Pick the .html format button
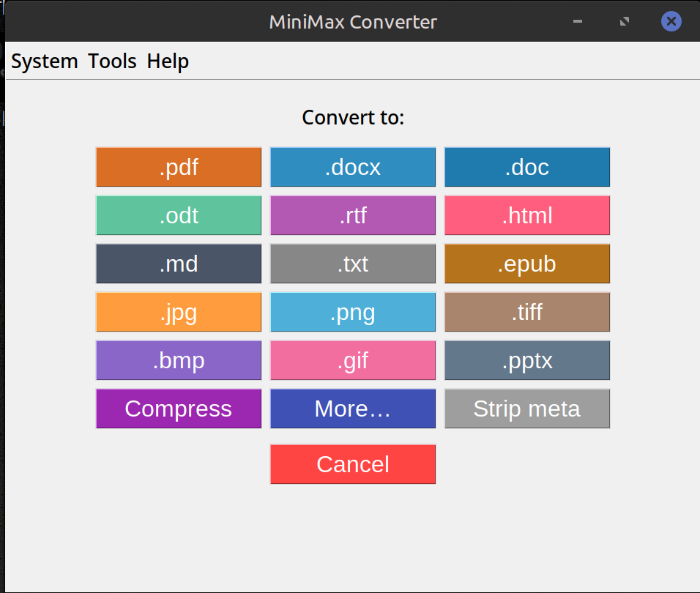This screenshot has height=593, width=700. [527, 215]
